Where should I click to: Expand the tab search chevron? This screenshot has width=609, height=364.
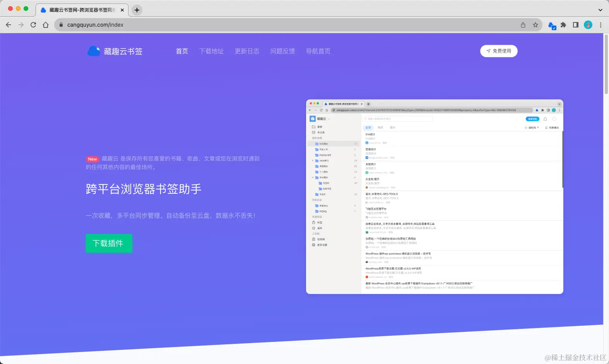[x=600, y=10]
